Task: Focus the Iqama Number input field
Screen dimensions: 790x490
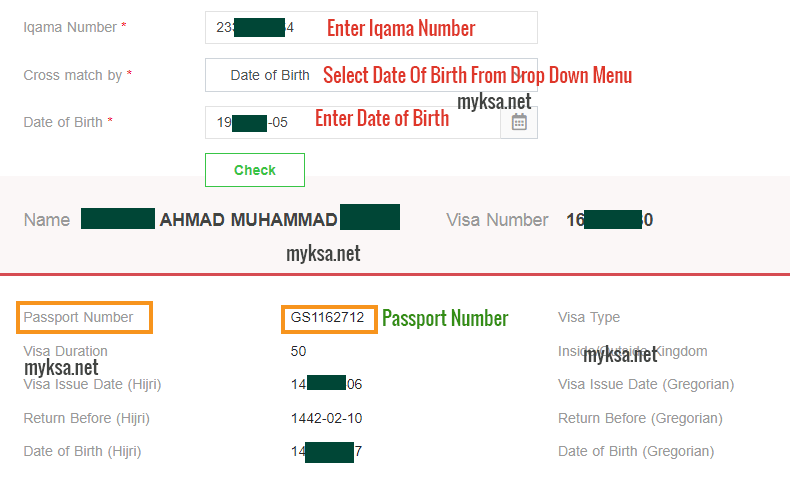Action: point(371,27)
